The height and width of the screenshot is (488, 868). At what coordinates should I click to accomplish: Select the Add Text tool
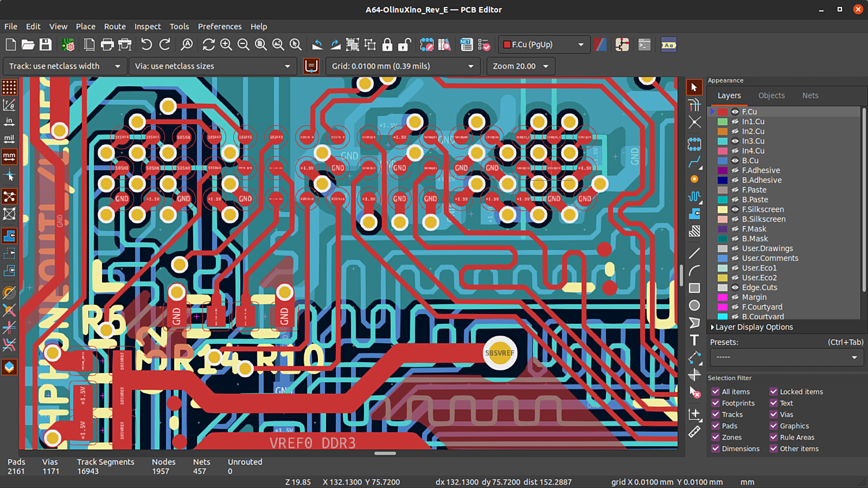(694, 340)
